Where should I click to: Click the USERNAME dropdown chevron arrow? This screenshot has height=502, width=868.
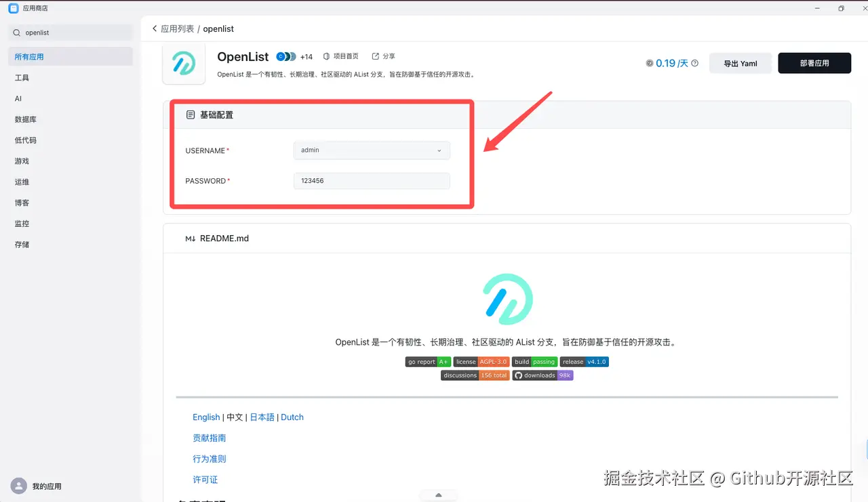pyautogui.click(x=439, y=150)
